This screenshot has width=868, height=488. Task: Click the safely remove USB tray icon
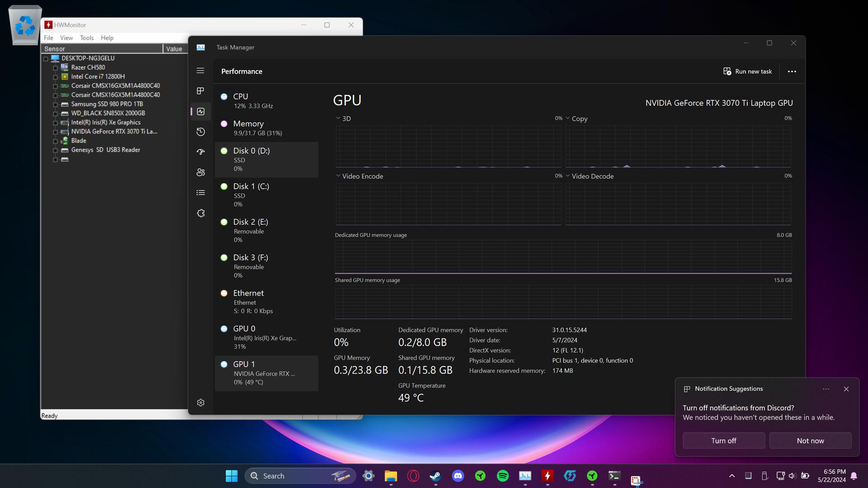coord(765,476)
